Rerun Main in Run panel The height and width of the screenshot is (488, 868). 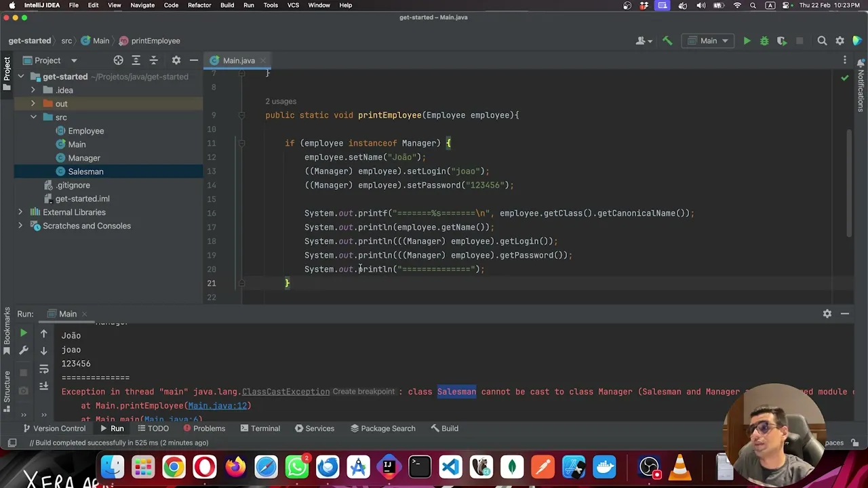point(23,333)
